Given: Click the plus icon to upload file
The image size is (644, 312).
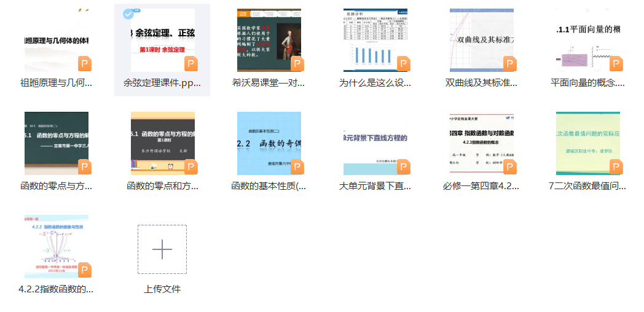Looking at the screenshot, I should point(162,249).
